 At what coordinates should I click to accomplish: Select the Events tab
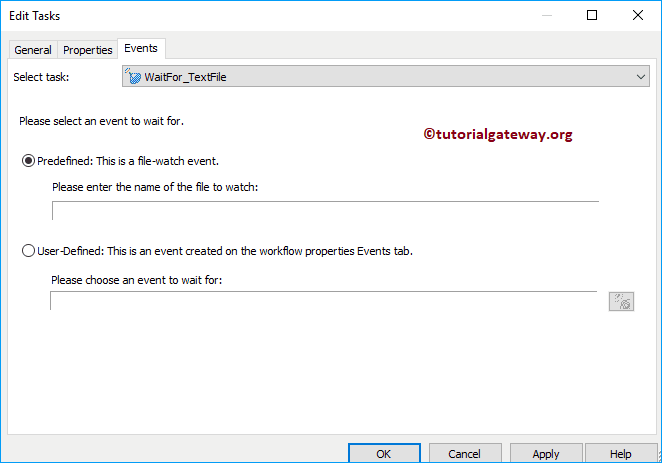141,49
